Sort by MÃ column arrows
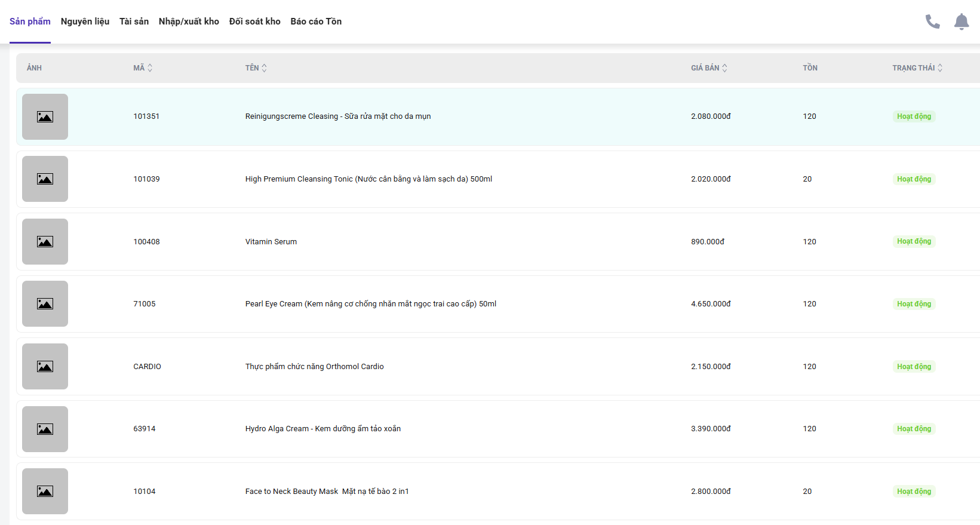The image size is (980, 525). coord(150,68)
